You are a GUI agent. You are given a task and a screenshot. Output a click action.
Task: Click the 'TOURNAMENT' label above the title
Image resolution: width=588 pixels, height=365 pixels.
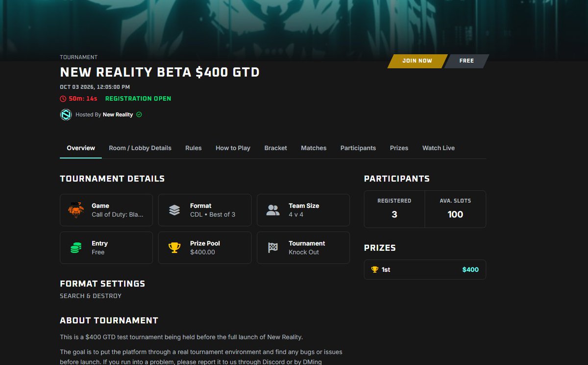click(x=78, y=57)
